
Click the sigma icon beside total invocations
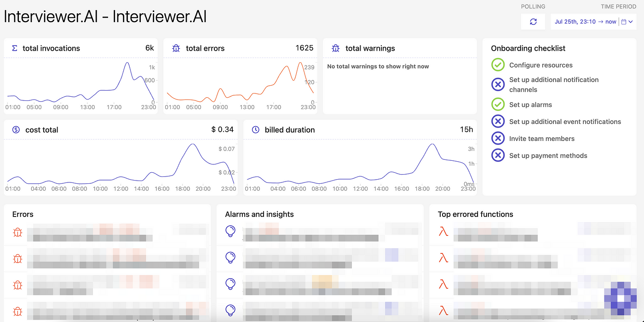tap(14, 48)
